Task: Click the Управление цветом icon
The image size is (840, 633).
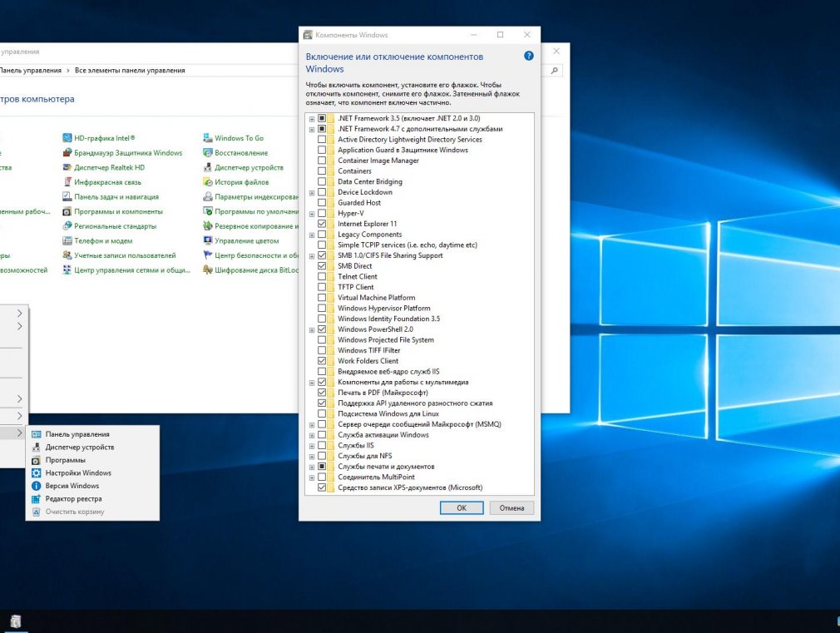Action: (x=208, y=240)
